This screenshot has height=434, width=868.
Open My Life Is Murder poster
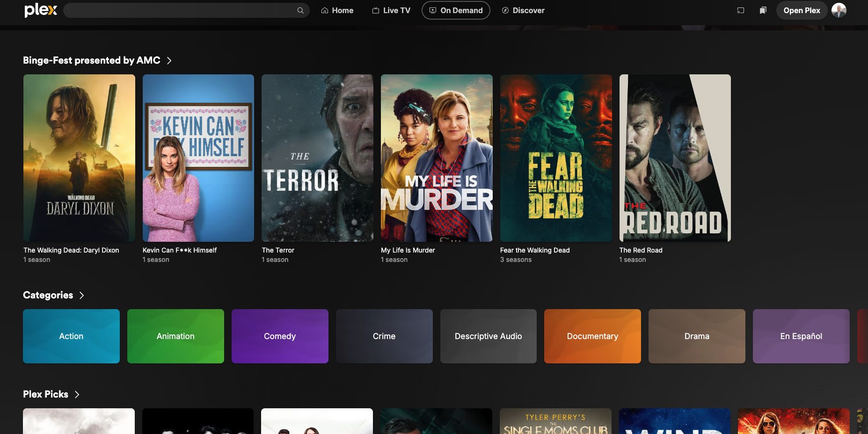(x=437, y=158)
